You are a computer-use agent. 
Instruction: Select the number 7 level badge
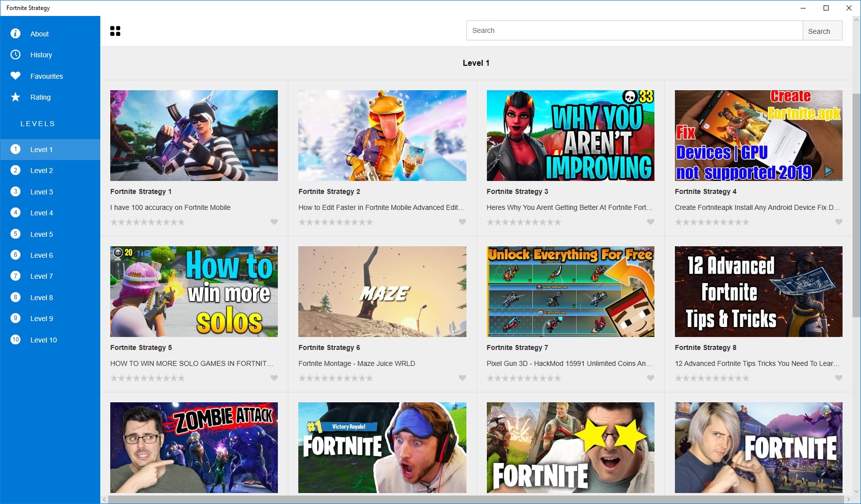tap(15, 276)
